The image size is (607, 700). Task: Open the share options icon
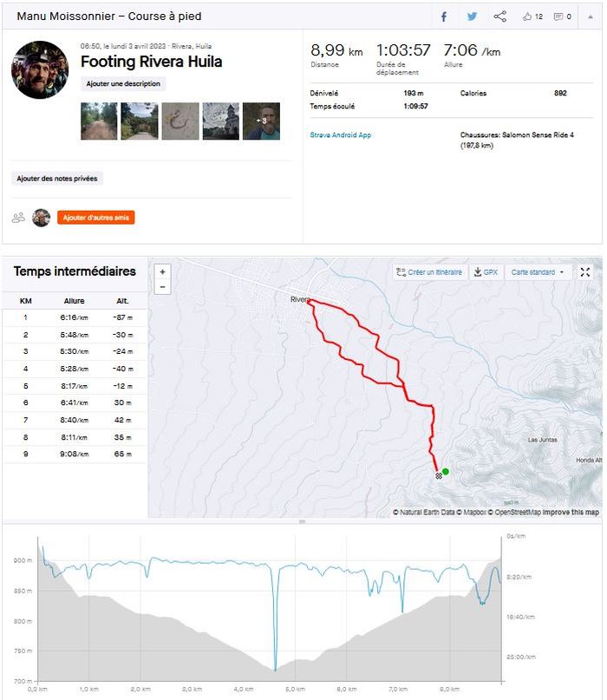[x=499, y=16]
